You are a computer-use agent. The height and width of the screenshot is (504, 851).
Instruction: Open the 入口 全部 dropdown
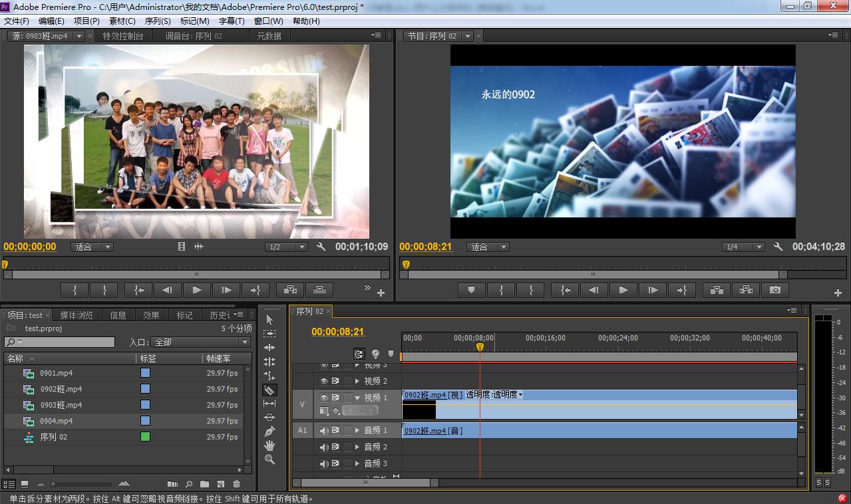[200, 342]
